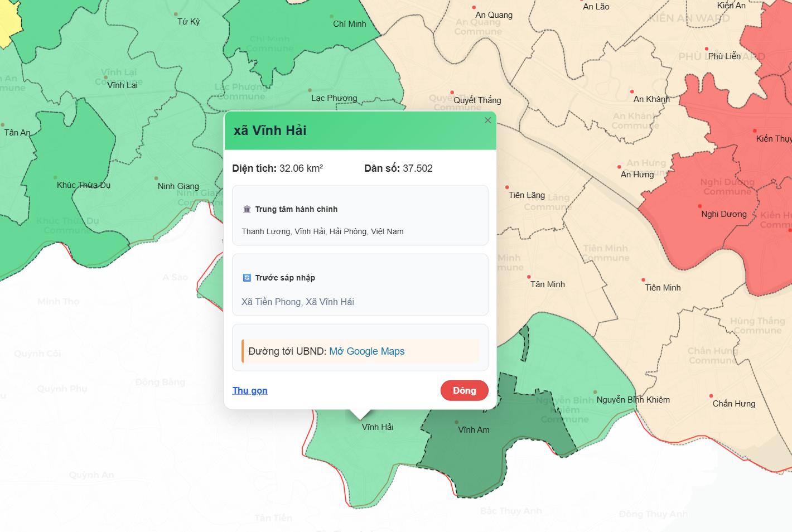Select the Chấn Hưng red marker
Screen dimensions: 792x532
[x=711, y=396]
